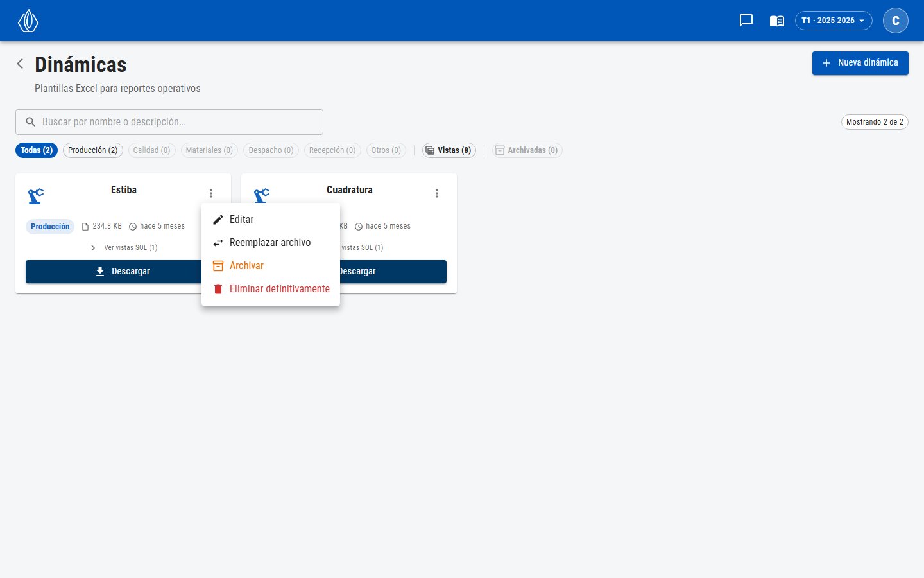
Task: Select Editar from the context menu
Action: click(x=271, y=220)
